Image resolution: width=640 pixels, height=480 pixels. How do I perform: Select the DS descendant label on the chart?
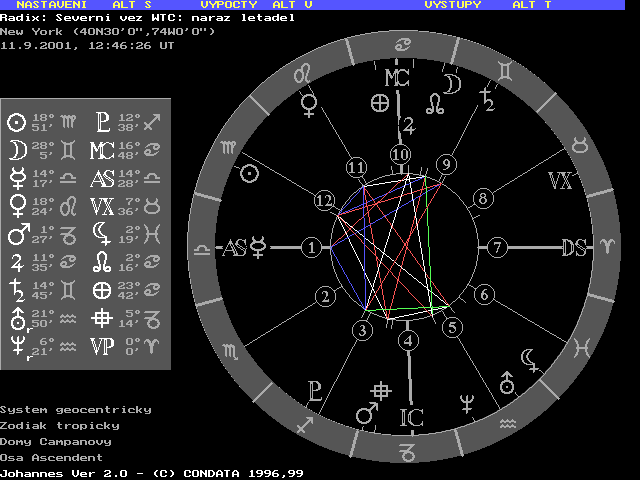pyautogui.click(x=573, y=247)
